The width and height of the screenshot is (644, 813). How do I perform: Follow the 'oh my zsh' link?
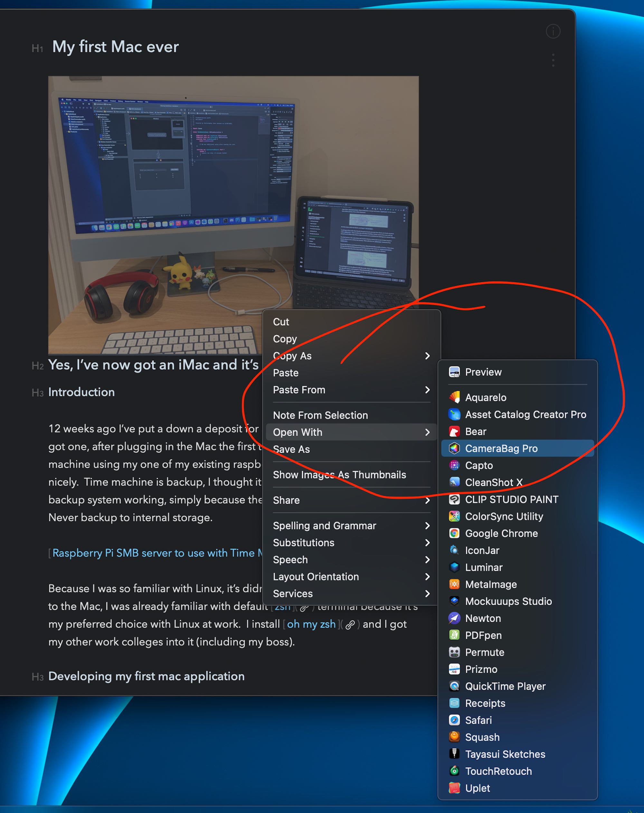311,624
